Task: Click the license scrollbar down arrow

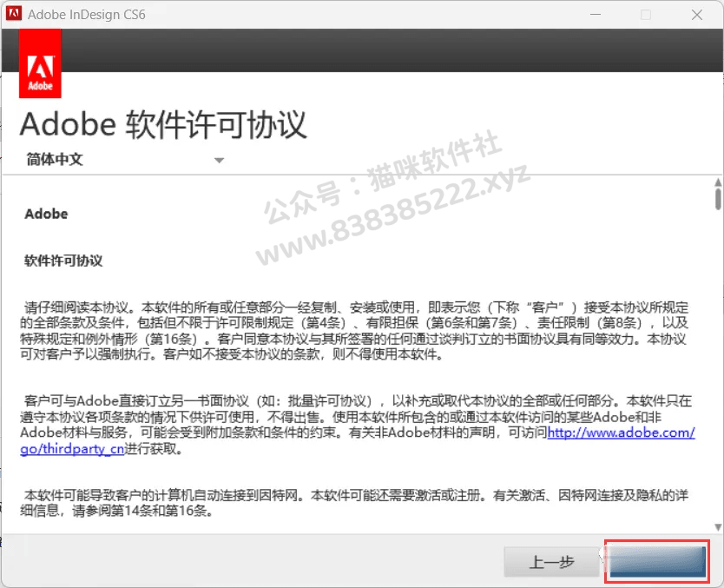Action: click(718, 527)
